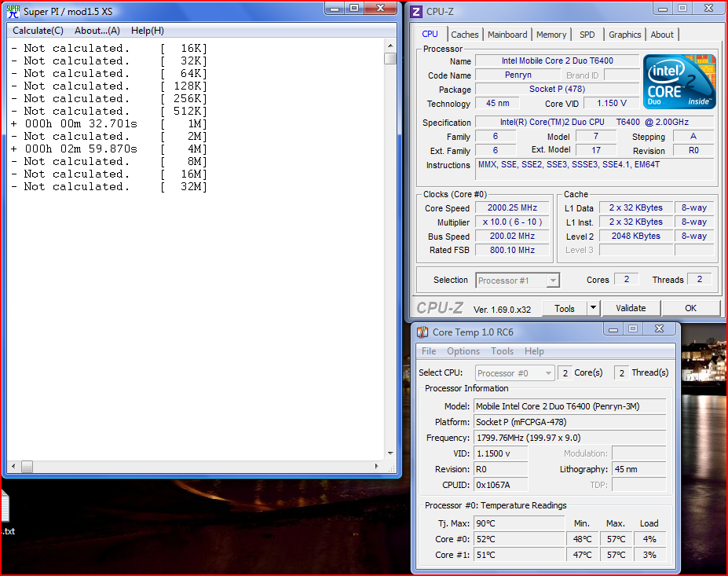Screen dimensions: 728x576
Task: Open About menu in Super PI
Action: [97, 31]
